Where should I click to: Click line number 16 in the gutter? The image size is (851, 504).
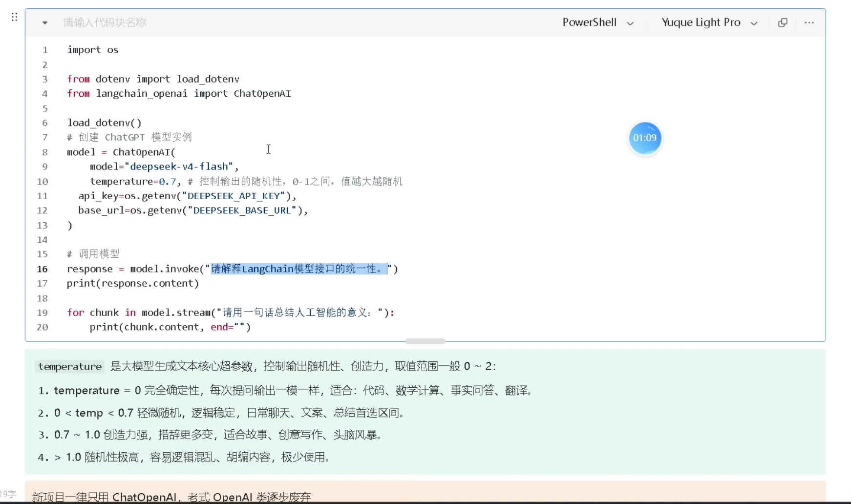coord(43,269)
